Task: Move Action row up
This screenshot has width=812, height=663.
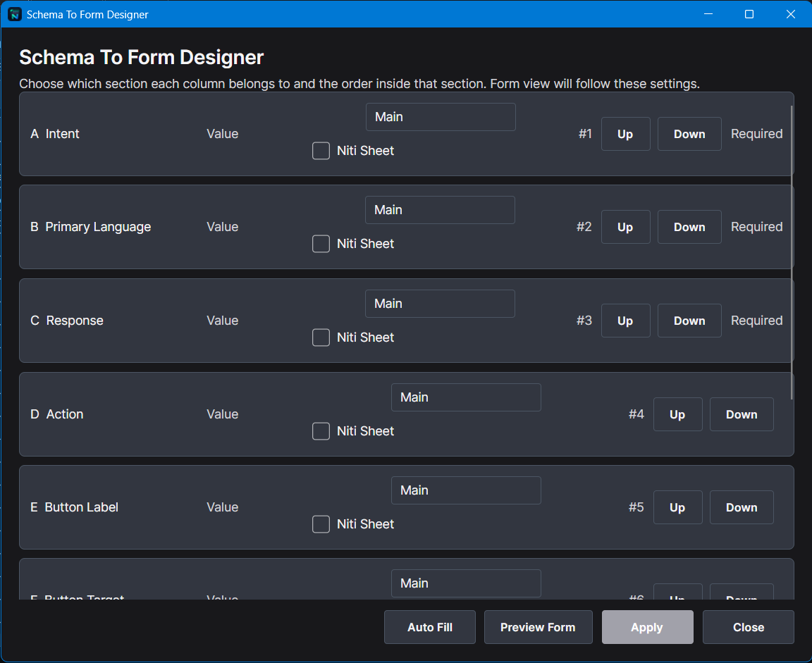Action: (678, 414)
